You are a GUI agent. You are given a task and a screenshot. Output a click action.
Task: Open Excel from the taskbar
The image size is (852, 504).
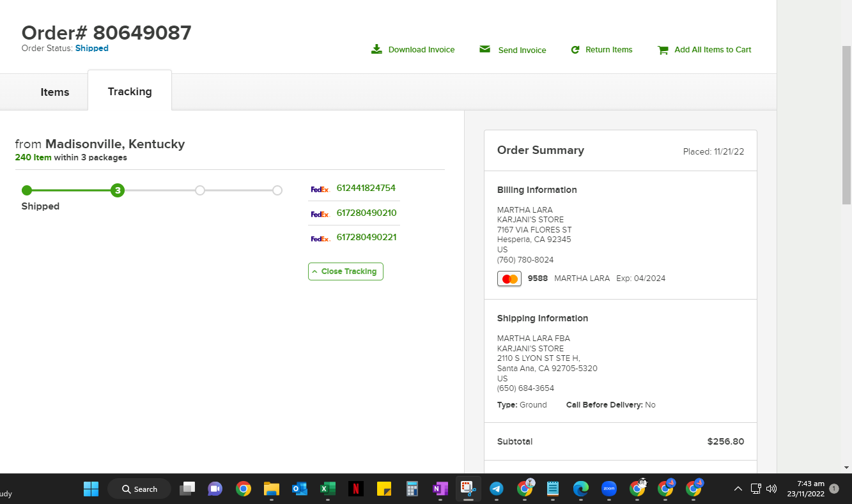click(x=328, y=489)
